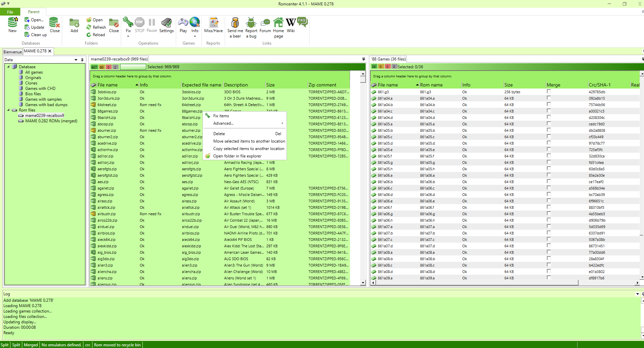Collapse the Rom files tree node
This screenshot has height=348, width=644.
coord(8,110)
